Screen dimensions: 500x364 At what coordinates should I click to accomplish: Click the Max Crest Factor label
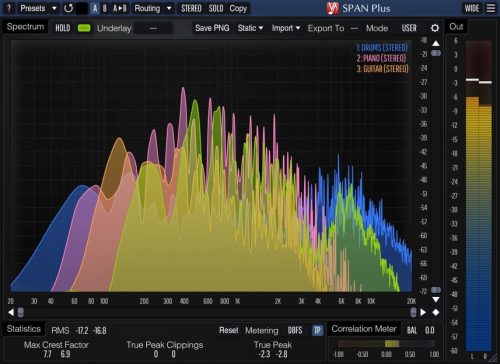(x=56, y=345)
